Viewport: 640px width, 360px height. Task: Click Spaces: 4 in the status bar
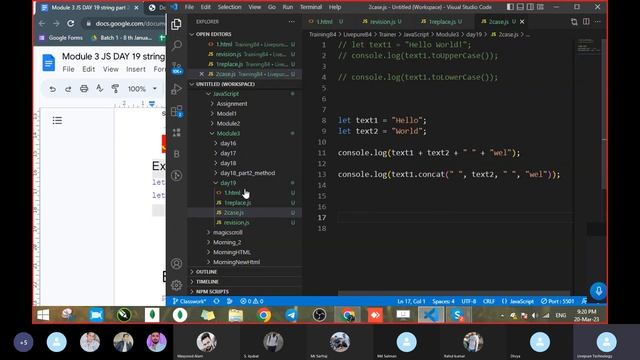point(443,301)
